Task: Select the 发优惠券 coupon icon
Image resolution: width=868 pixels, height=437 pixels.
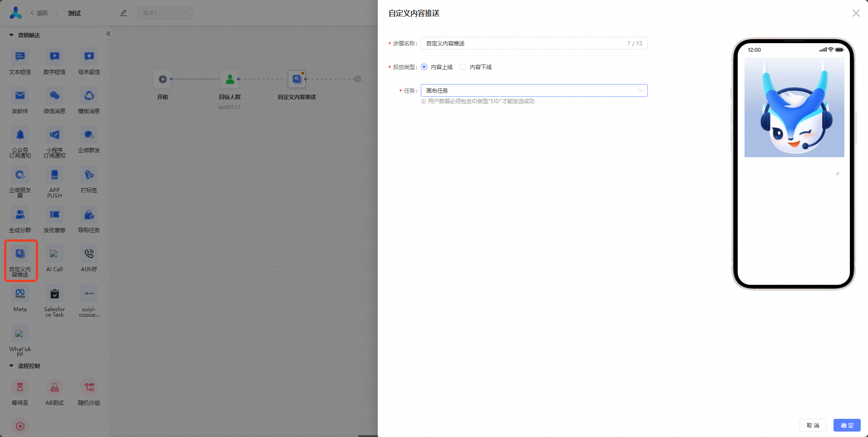Action: point(54,214)
